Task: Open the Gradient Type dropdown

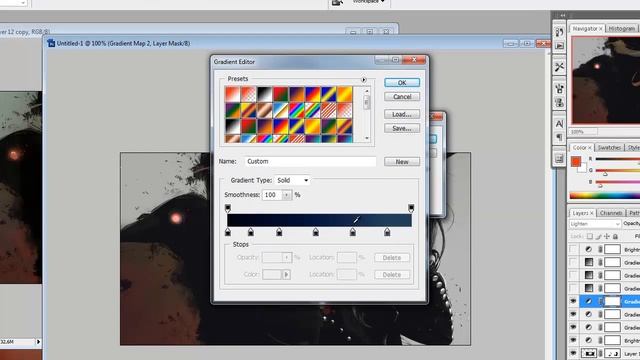Action: [x=292, y=180]
